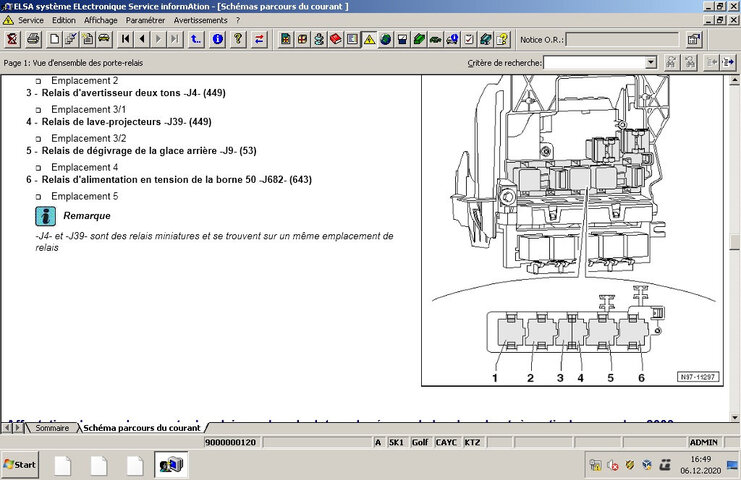Click the printer icon
Viewport: 741px width, 480px height.
(x=33, y=39)
